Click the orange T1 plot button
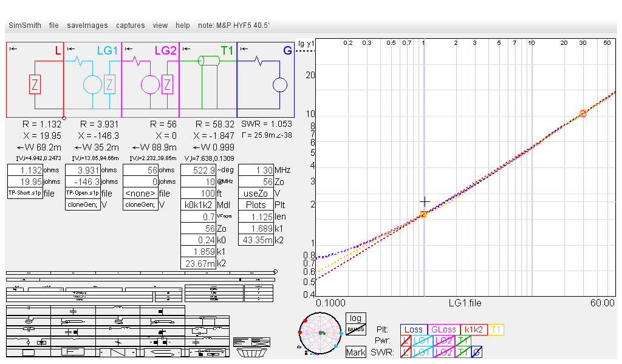Image resolution: width=622 pixels, height=364 pixels. [496, 329]
